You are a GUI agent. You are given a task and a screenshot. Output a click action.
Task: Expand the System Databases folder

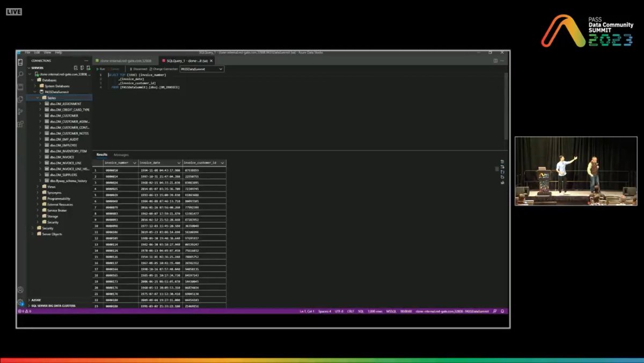pyautogui.click(x=35, y=86)
